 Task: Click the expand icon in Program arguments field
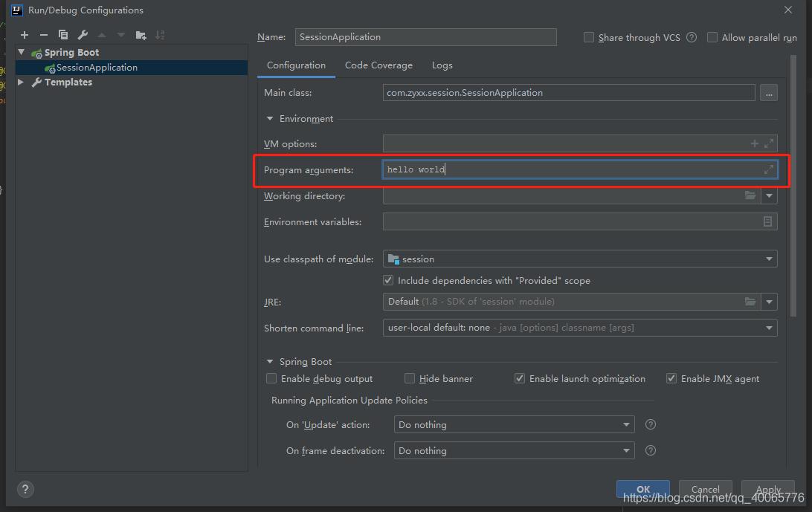coord(769,169)
